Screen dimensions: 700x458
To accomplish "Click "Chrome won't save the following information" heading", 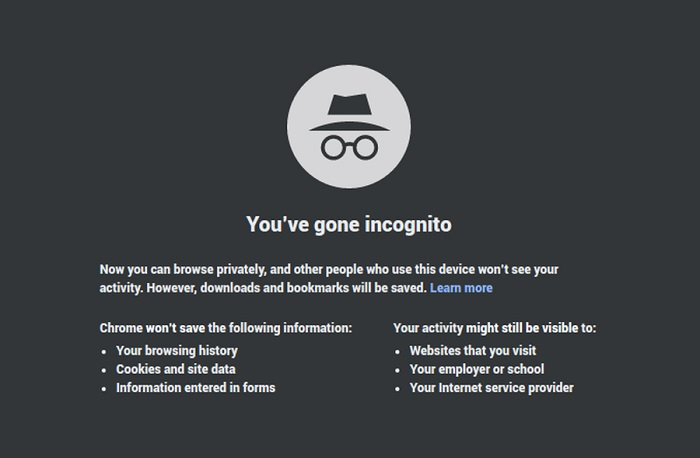I will click(x=226, y=328).
